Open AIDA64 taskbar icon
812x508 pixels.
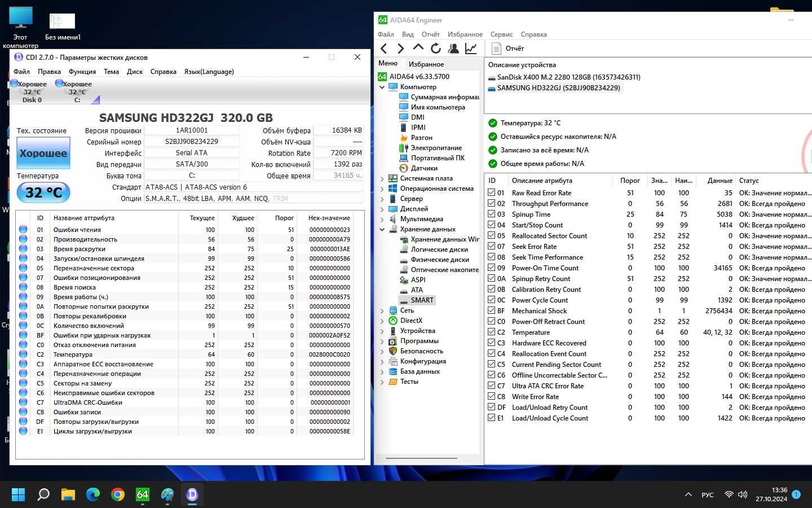click(x=142, y=494)
